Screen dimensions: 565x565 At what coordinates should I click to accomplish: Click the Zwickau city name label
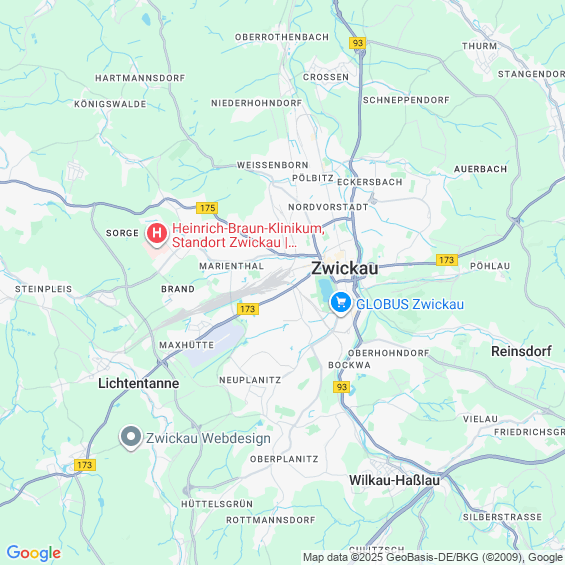[345, 268]
